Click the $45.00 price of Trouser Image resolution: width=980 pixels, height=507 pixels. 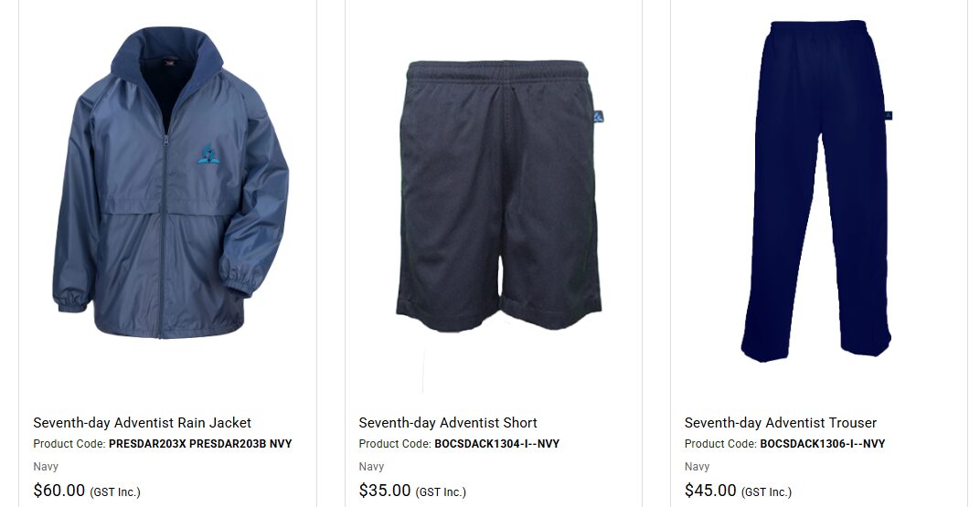pos(710,491)
